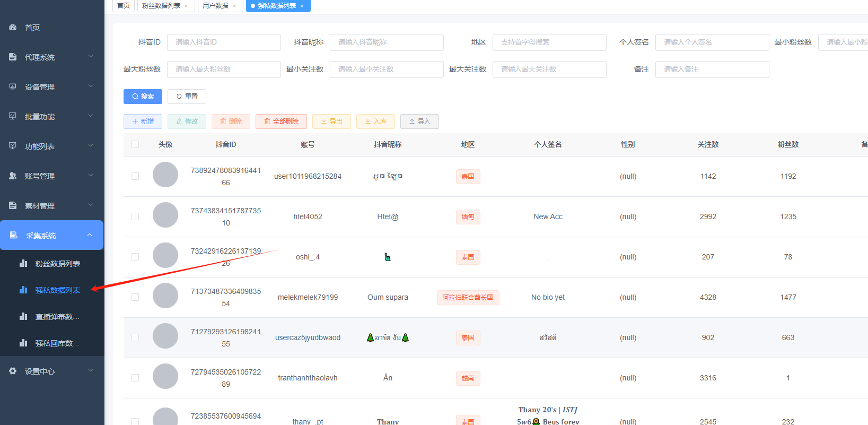868x425 pixels.
Task: Close the 粉丝数据列表 tab
Action: tap(186, 6)
